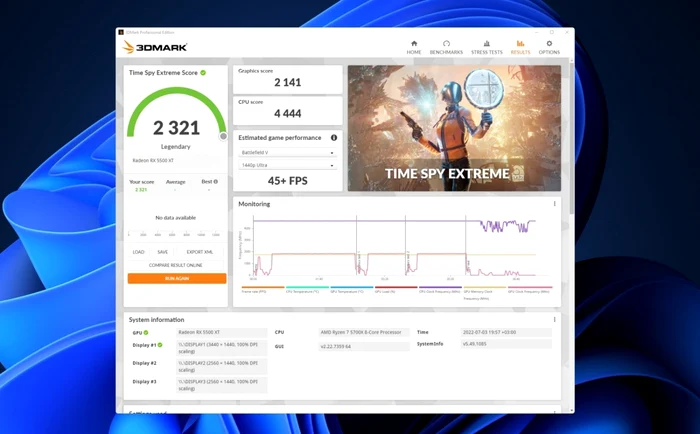The width and height of the screenshot is (700, 434).
Task: Click the green validation check next to Time Spy Extreme Score
Action: pos(203,72)
